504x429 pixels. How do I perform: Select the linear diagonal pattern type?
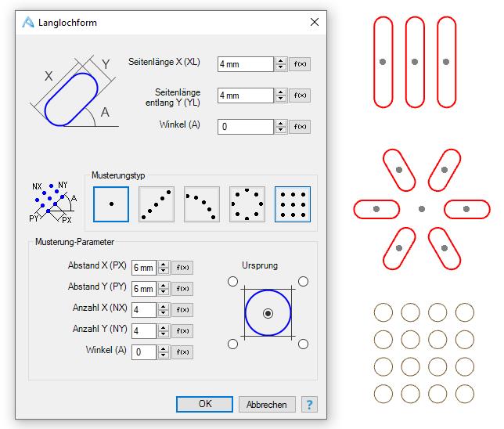pos(157,204)
